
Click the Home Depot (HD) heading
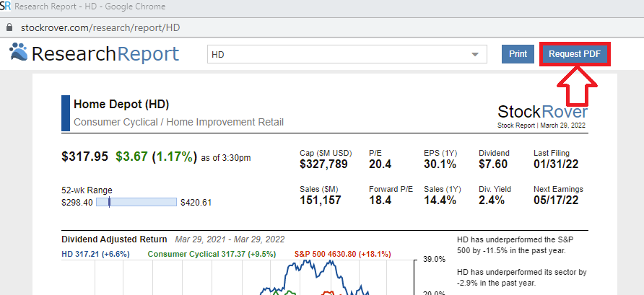121,104
